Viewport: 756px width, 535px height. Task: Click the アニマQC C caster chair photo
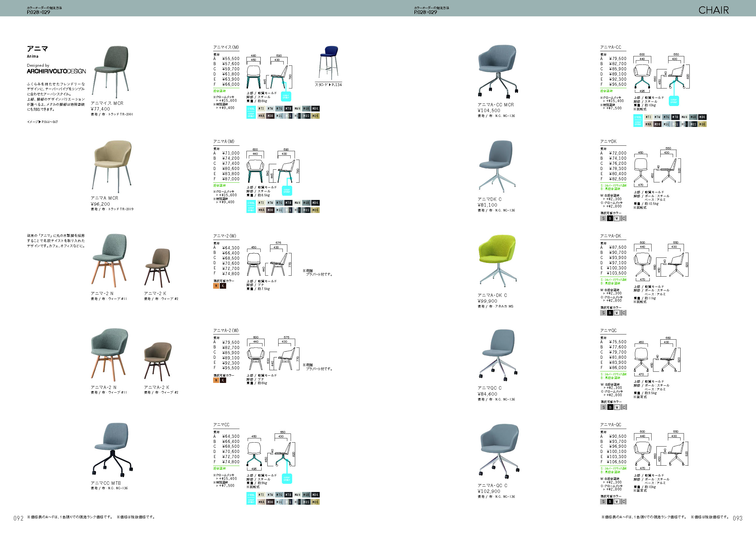pyautogui.click(x=498, y=355)
